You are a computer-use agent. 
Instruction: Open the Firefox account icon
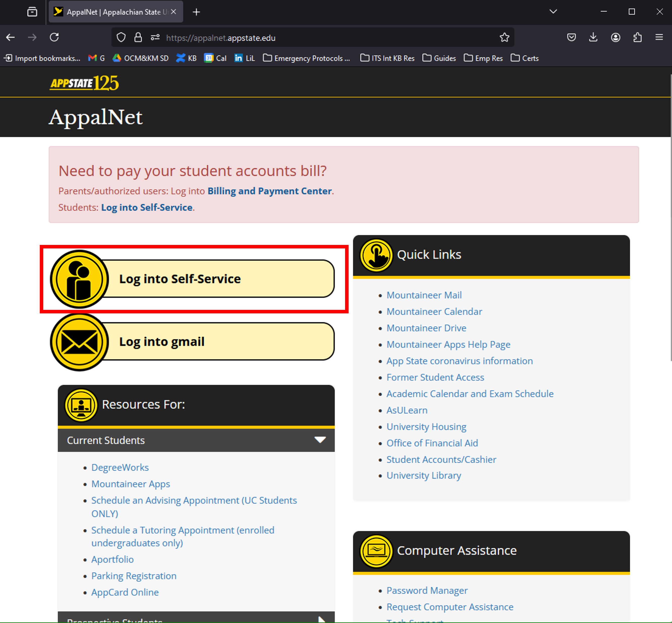point(615,38)
